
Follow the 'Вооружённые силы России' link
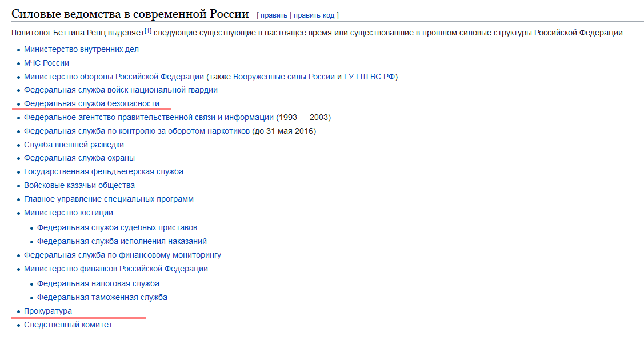coord(284,77)
